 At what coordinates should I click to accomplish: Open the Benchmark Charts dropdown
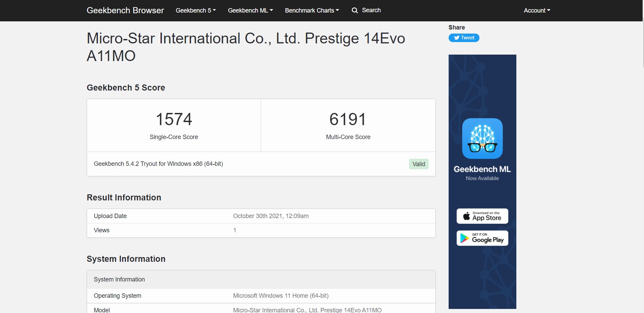(x=312, y=11)
